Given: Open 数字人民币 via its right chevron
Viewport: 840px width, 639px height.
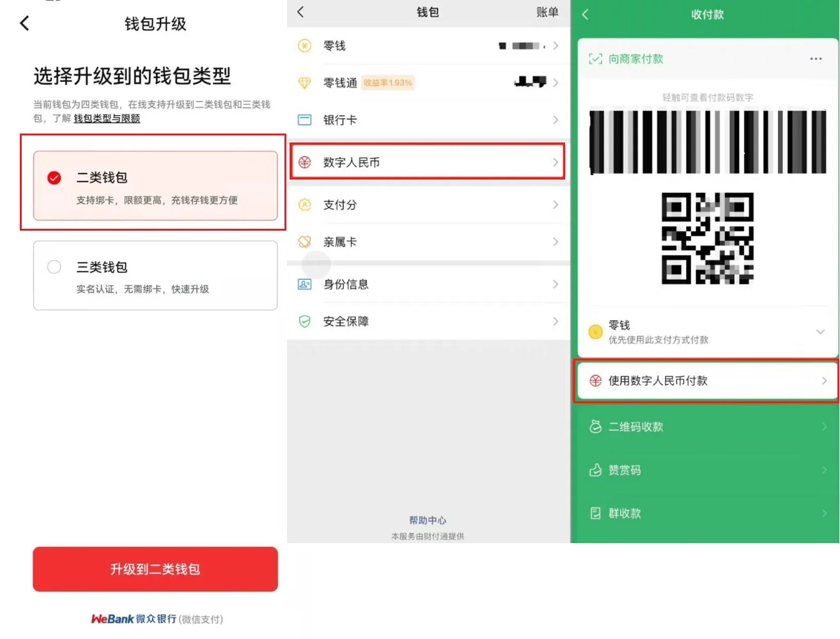Looking at the screenshot, I should pyautogui.click(x=556, y=162).
